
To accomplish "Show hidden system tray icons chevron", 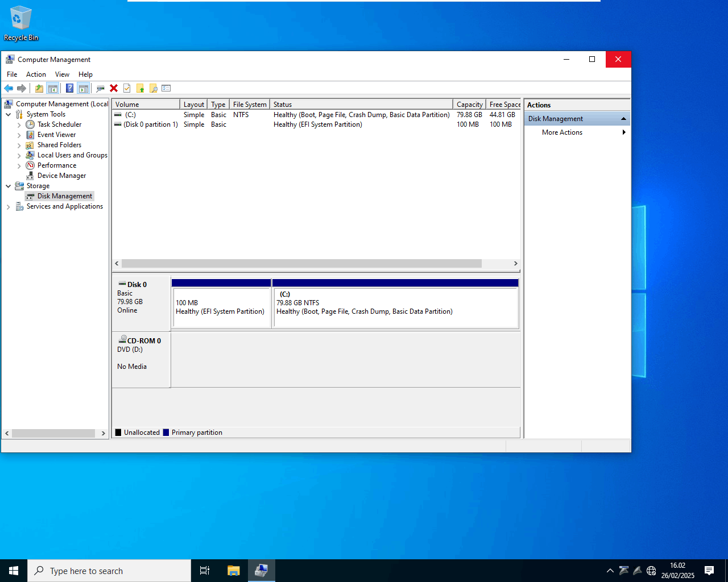I will click(610, 571).
